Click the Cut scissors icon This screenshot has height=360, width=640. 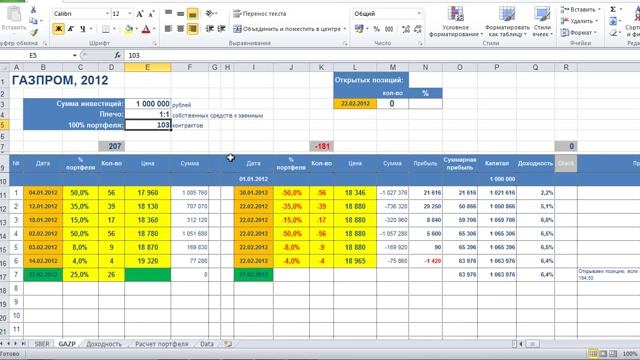click(x=33, y=10)
